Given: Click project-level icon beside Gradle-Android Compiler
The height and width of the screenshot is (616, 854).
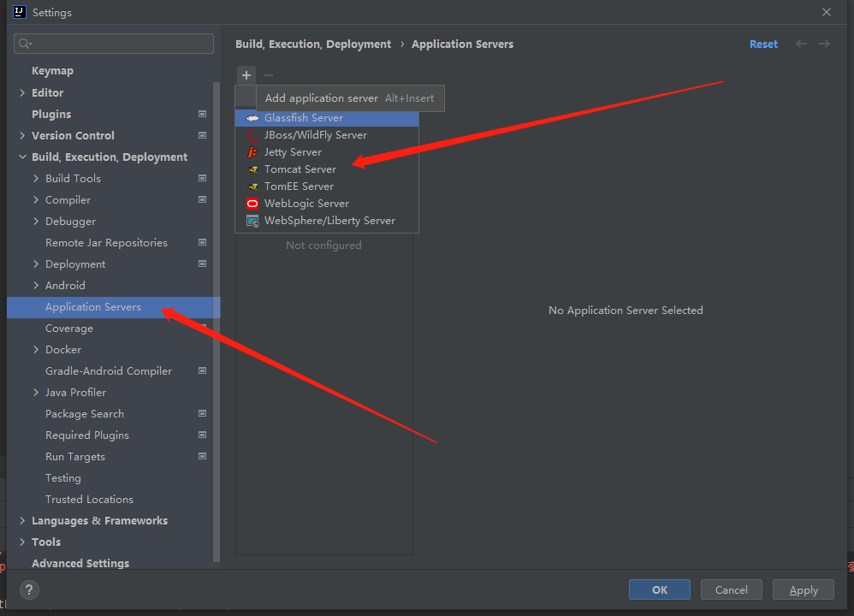Looking at the screenshot, I should click(202, 370).
